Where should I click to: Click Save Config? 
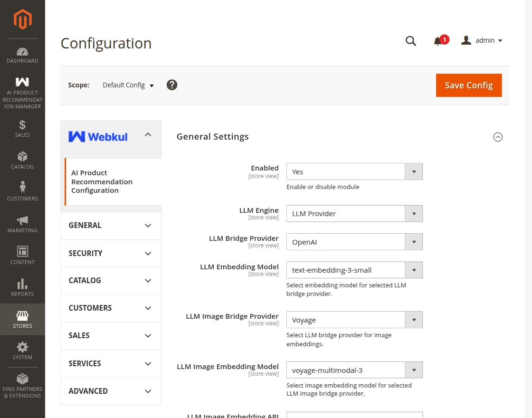(x=468, y=85)
